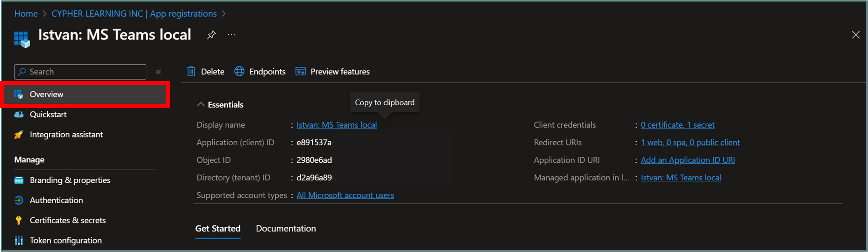Click the Istvan: MS Teams local page title
The image size is (868, 252).
(114, 35)
